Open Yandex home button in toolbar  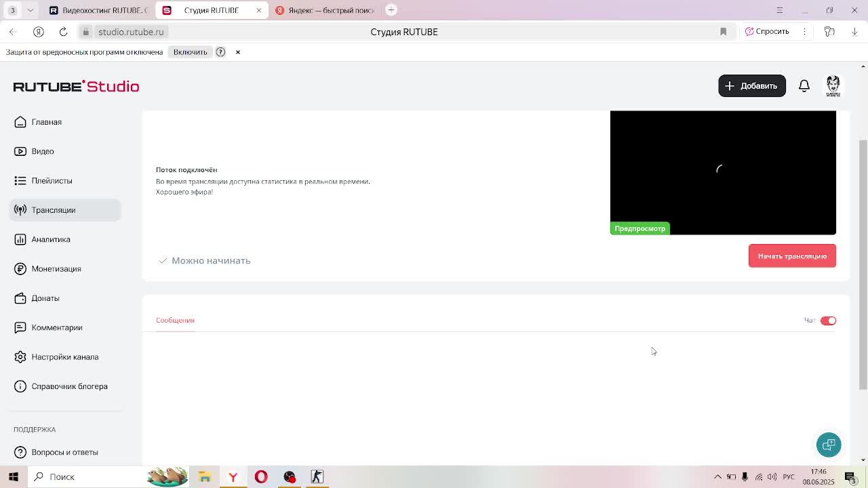[x=38, y=32]
